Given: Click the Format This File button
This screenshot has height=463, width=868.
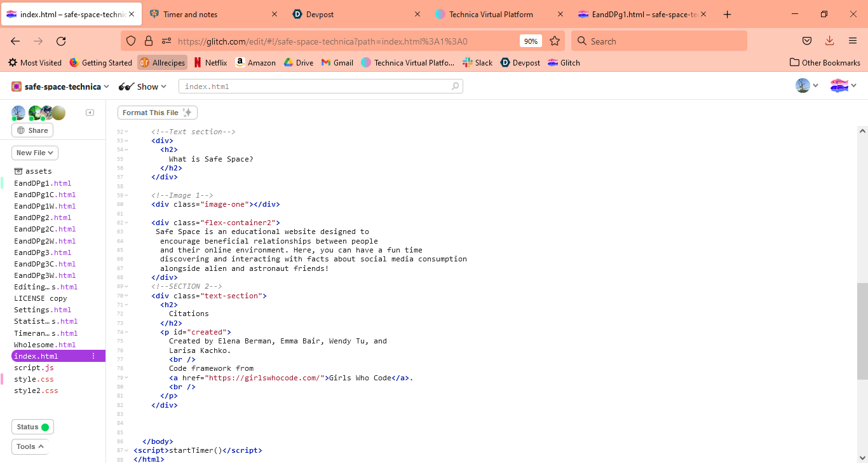Looking at the screenshot, I should (x=158, y=113).
